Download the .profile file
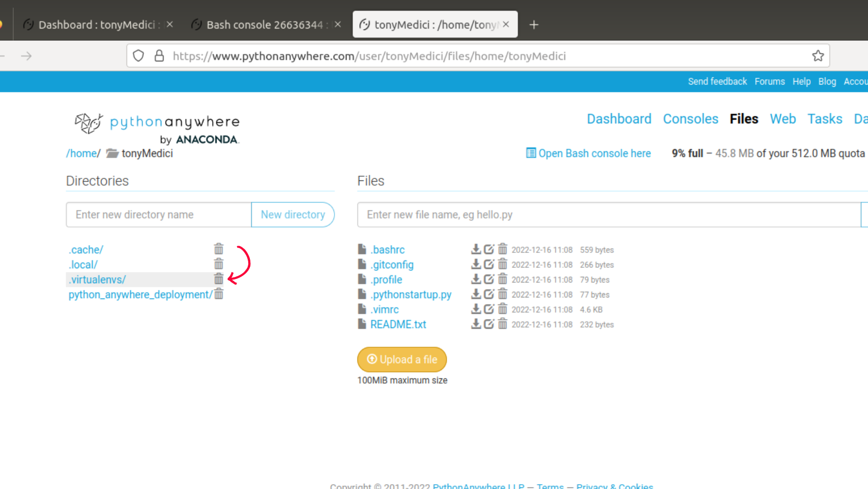 coord(476,278)
